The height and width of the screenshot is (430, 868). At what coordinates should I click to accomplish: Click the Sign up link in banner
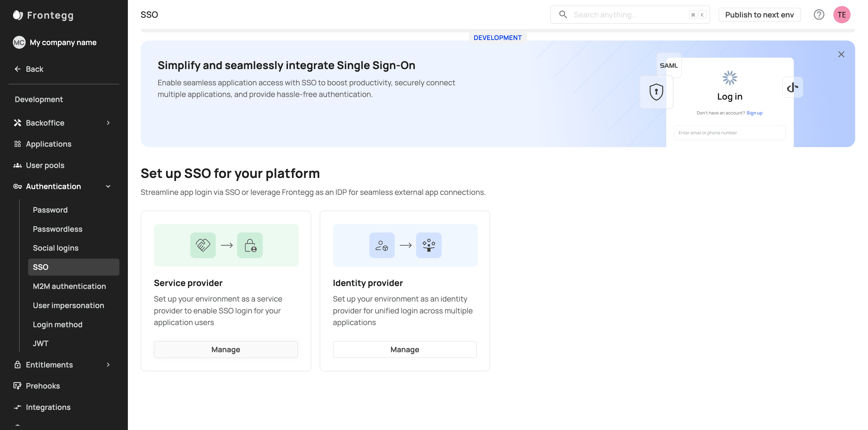pyautogui.click(x=754, y=113)
